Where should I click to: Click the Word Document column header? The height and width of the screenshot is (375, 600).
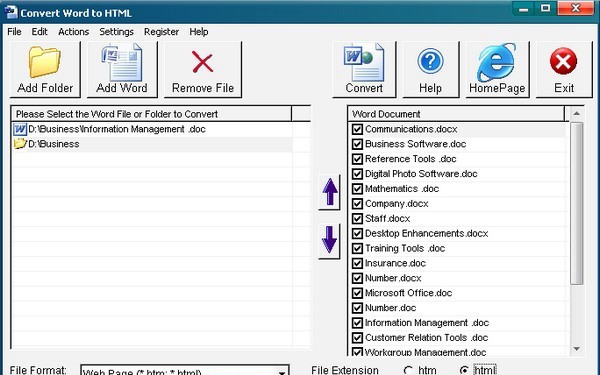tap(456, 114)
